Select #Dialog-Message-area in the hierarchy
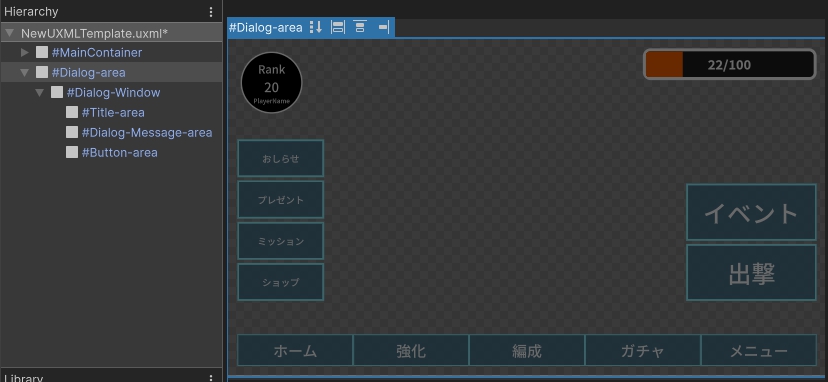828x382 pixels. pos(147,133)
